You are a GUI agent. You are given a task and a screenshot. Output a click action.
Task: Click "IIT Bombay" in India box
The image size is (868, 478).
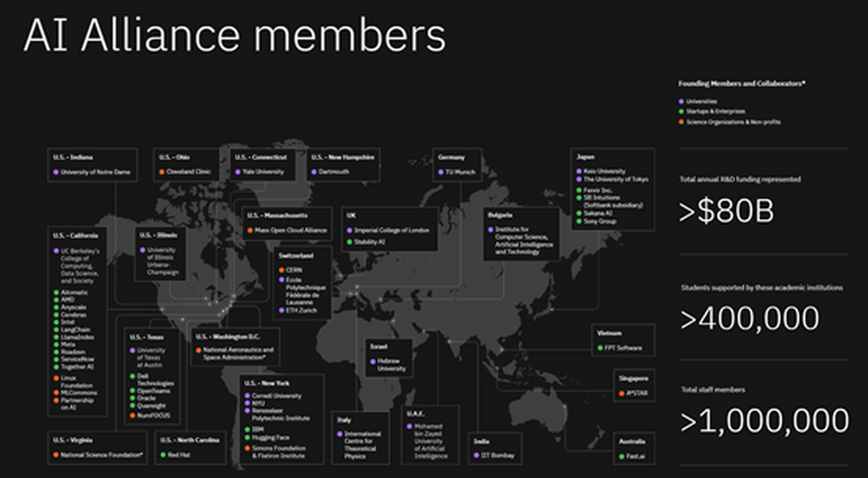coord(498,456)
